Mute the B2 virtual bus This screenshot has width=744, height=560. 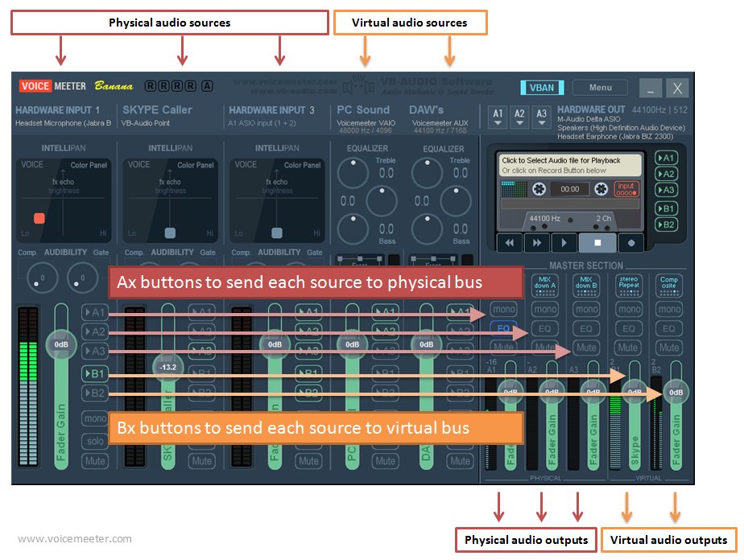669,348
